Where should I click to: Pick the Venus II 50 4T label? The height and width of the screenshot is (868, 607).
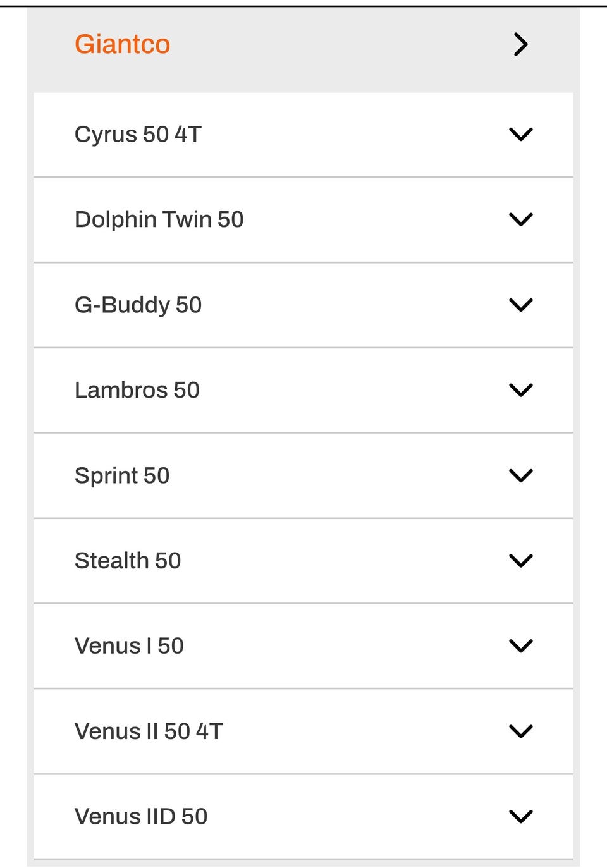(x=149, y=731)
